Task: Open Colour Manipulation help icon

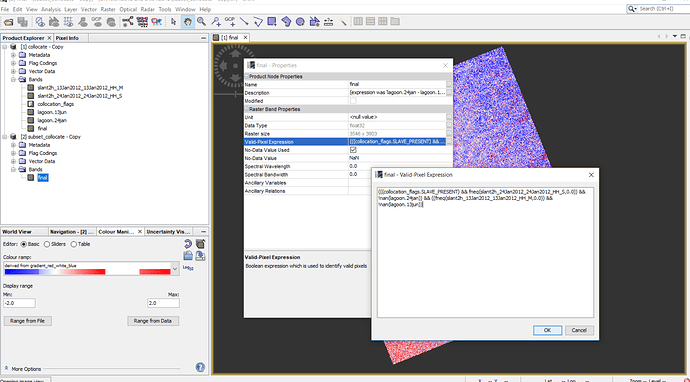Action: (200, 367)
